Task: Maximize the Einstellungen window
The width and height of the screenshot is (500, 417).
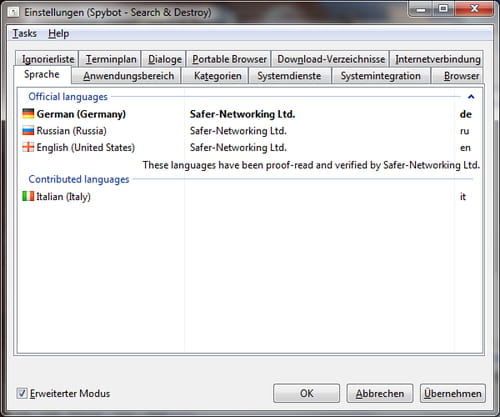Action: coord(443,9)
